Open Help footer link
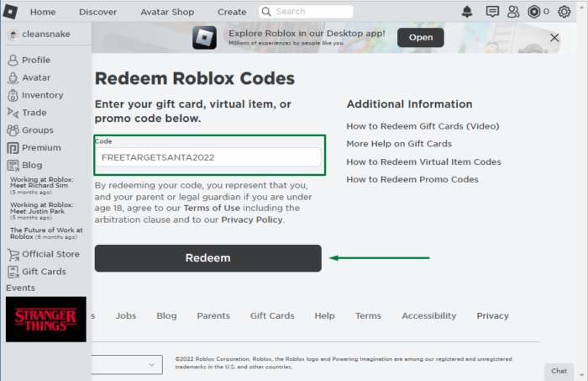 (324, 315)
